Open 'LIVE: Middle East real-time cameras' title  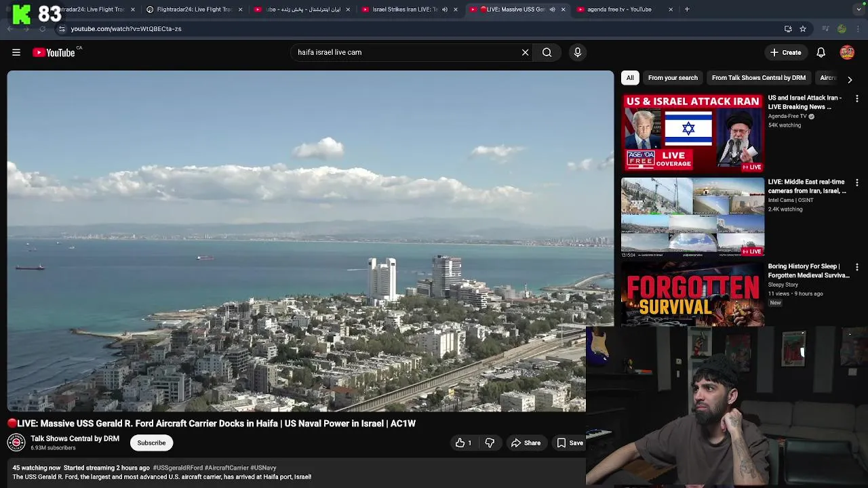807,186
